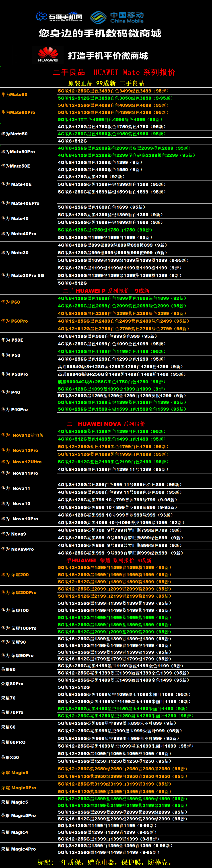Click the subheading 原装正品 99成新 二手良品
212x868 pixels.
[106, 83]
